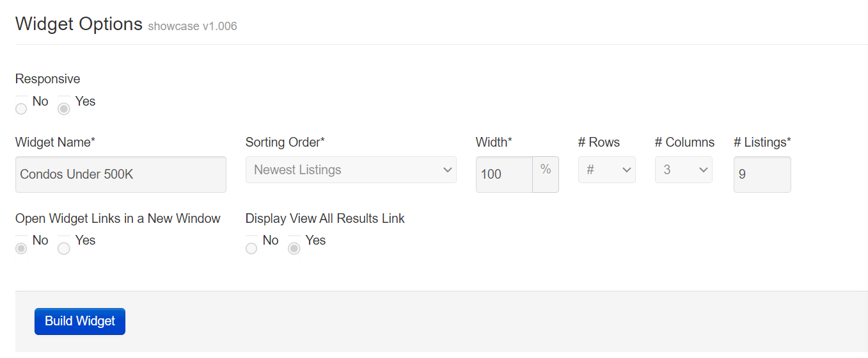
Task: Expand the # Columns dropdown set to 3
Action: point(684,170)
